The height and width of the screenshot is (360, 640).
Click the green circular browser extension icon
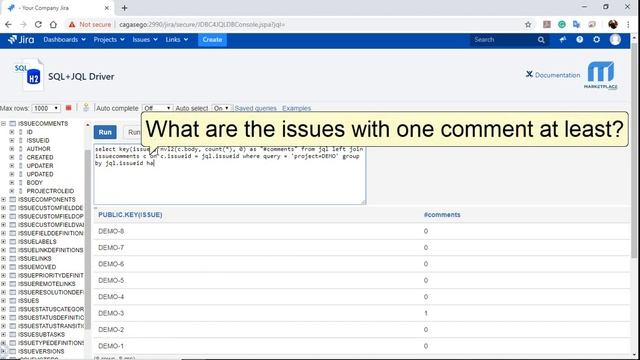(x=562, y=24)
